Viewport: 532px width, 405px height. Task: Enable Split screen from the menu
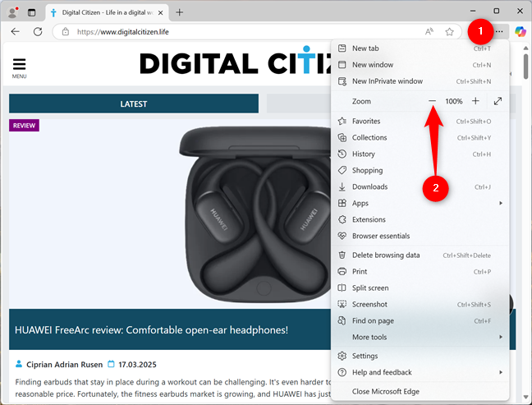420,288
